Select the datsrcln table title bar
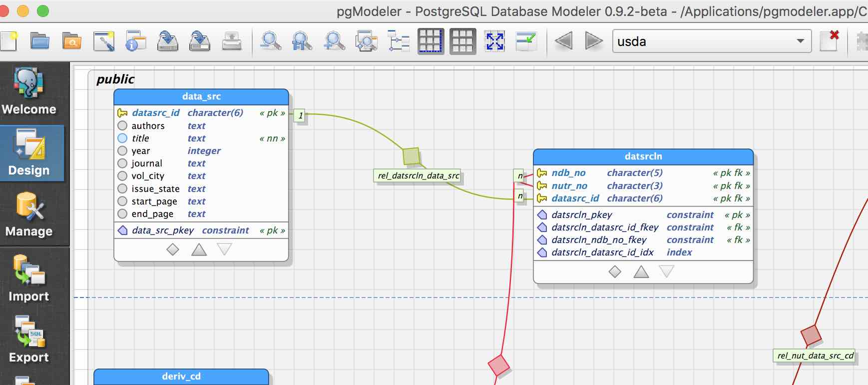 (643, 156)
